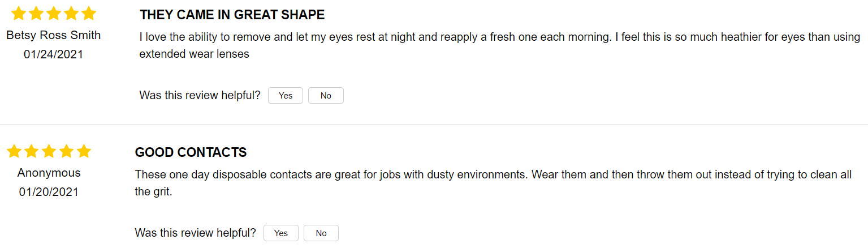868x252 pixels.
Task: Click No under the Good Contacts review
Action: [x=321, y=233]
